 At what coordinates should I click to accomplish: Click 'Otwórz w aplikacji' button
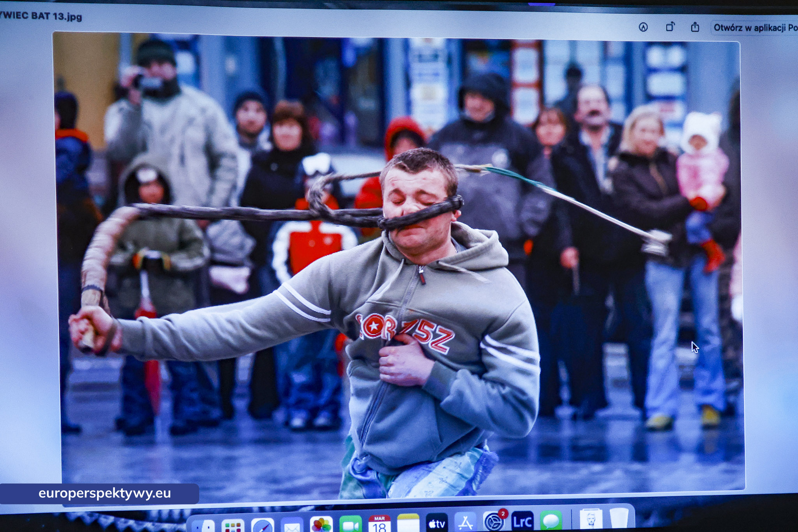click(x=754, y=28)
